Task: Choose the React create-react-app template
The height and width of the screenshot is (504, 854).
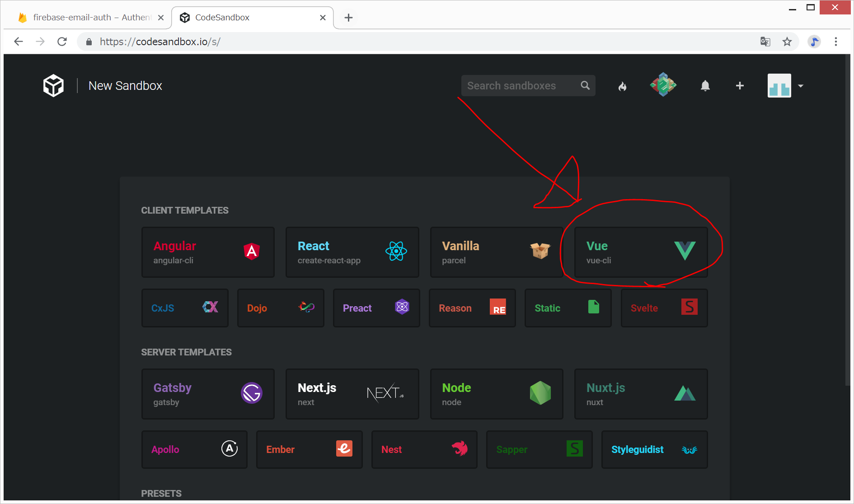Action: click(352, 252)
